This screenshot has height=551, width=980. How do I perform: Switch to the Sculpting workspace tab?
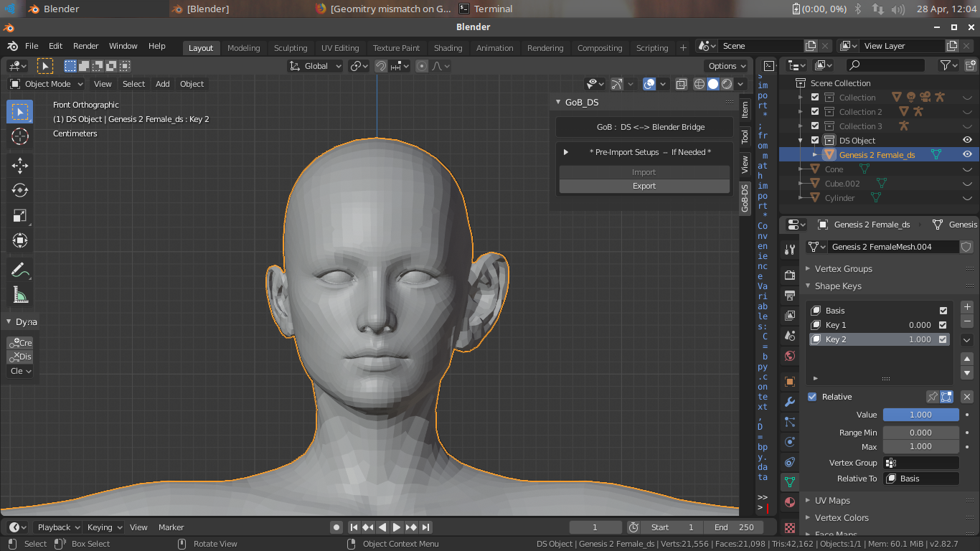(291, 48)
